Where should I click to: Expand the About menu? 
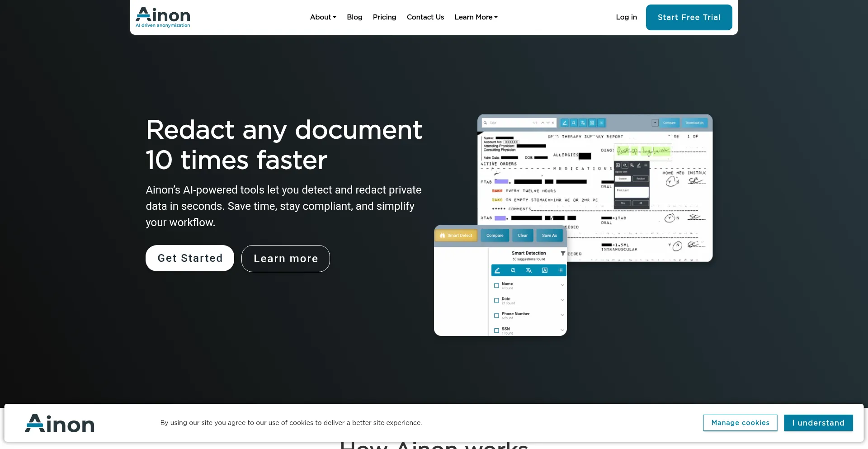coord(323,17)
